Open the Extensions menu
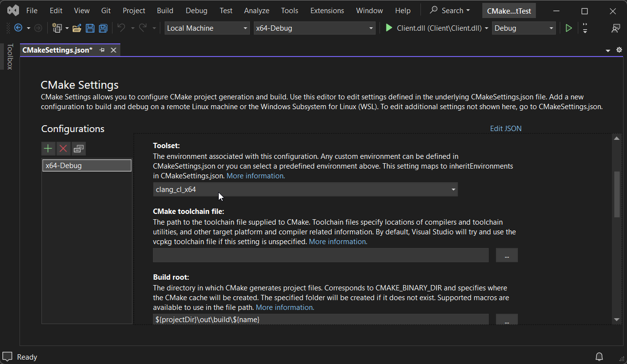Screen dimensions: 627x364 click(327, 10)
